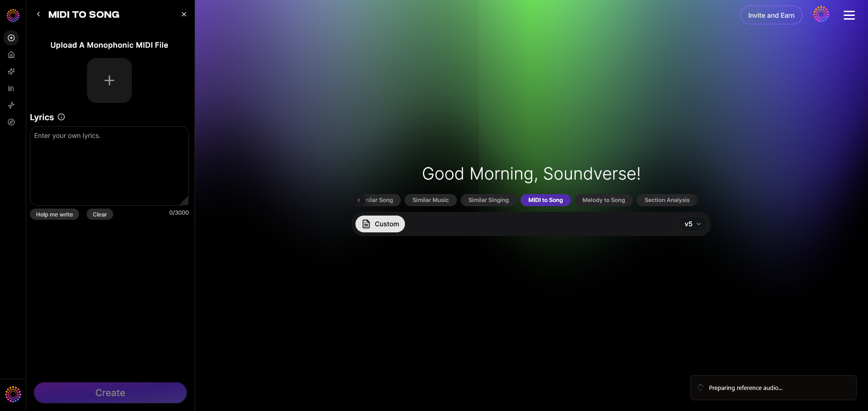Click the create plus-circle sidebar icon

tap(11, 38)
